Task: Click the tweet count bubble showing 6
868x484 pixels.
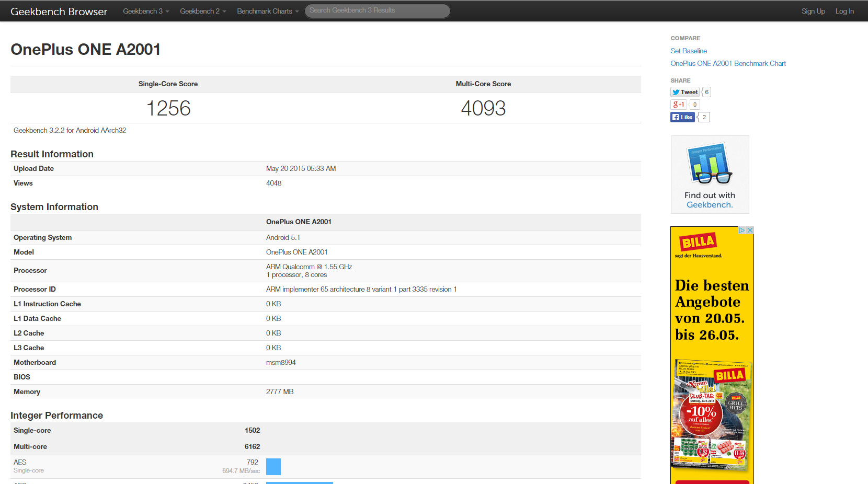Action: coord(706,92)
